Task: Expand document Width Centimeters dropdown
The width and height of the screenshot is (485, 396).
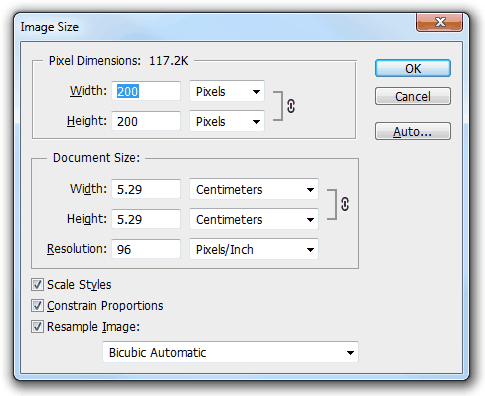Action: click(x=254, y=189)
